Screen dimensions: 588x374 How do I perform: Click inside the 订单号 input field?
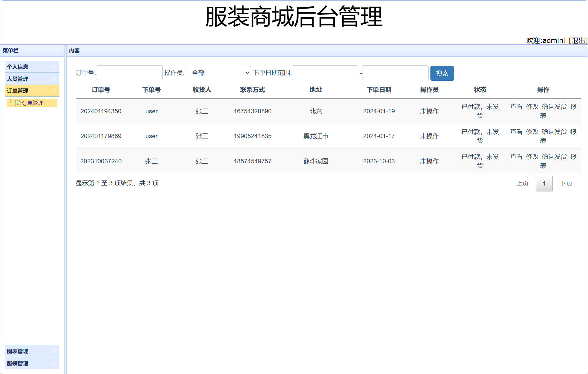(129, 73)
